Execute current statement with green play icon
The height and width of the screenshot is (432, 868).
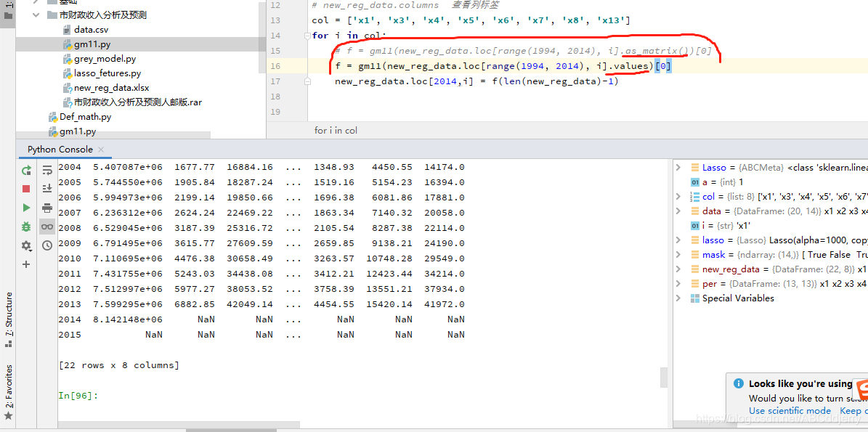[x=26, y=208]
